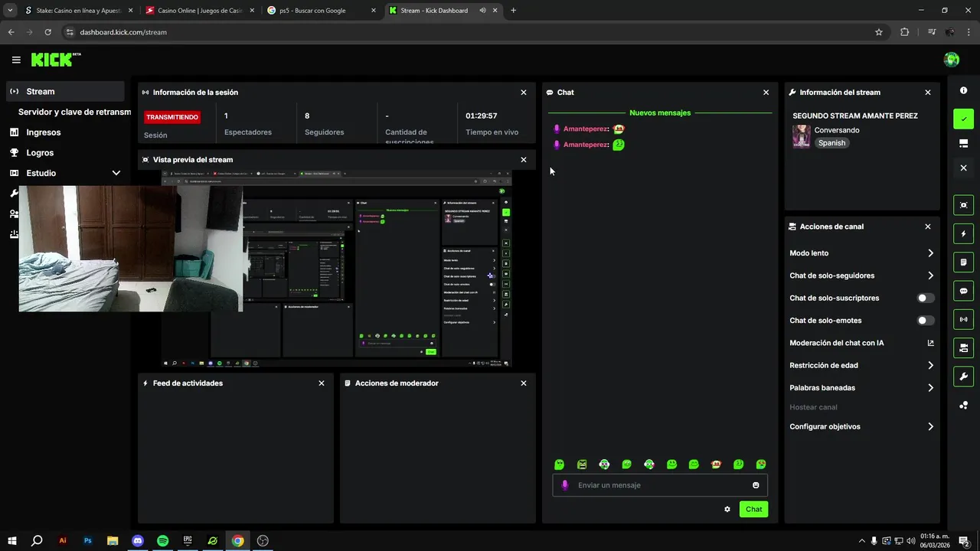Screen dimensions: 980x551
Task: Open Spotify from the taskbar
Action: (x=162, y=541)
